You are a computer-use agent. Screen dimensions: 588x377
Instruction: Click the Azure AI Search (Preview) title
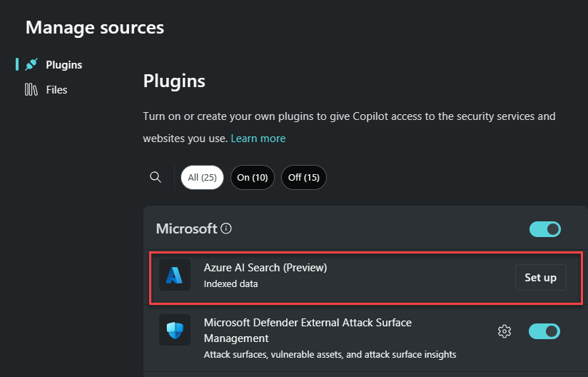coord(265,268)
